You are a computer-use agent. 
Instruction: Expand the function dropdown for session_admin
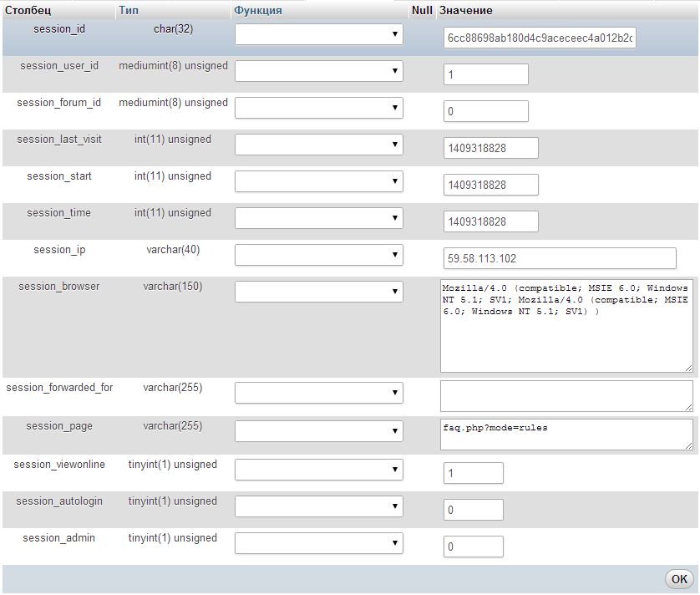point(318,543)
